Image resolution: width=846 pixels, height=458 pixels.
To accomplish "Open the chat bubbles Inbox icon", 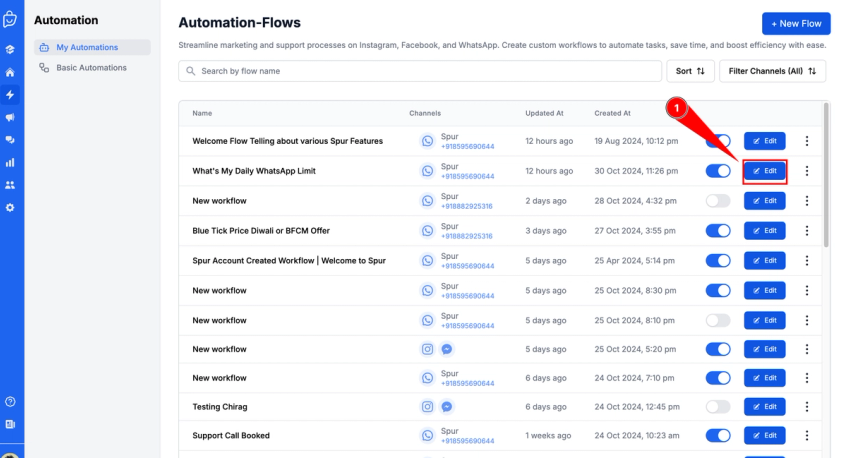I will [x=10, y=140].
